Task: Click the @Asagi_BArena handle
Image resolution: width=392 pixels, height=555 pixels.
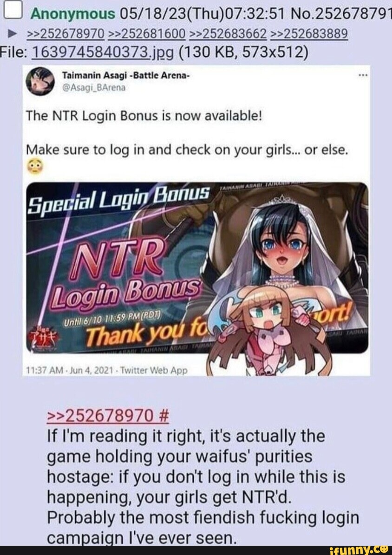Action: tap(94, 87)
